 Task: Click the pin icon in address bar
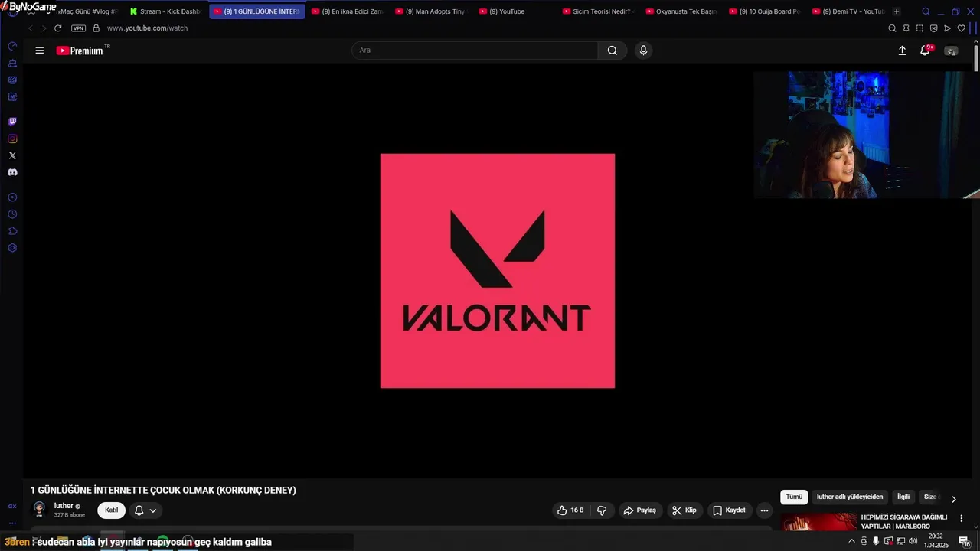[x=906, y=28]
